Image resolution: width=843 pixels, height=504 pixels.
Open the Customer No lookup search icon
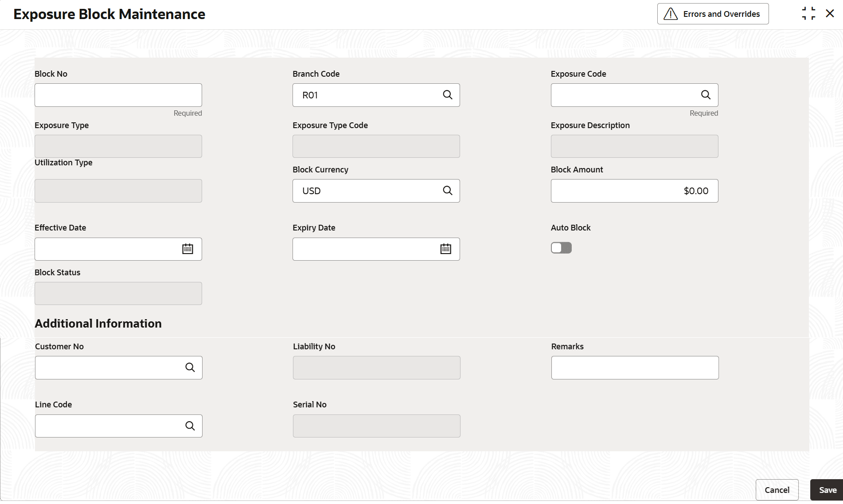190,367
